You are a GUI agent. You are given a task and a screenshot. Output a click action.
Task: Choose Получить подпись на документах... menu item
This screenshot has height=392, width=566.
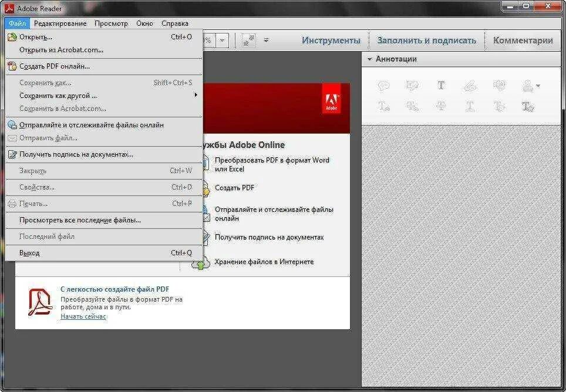tap(104, 154)
